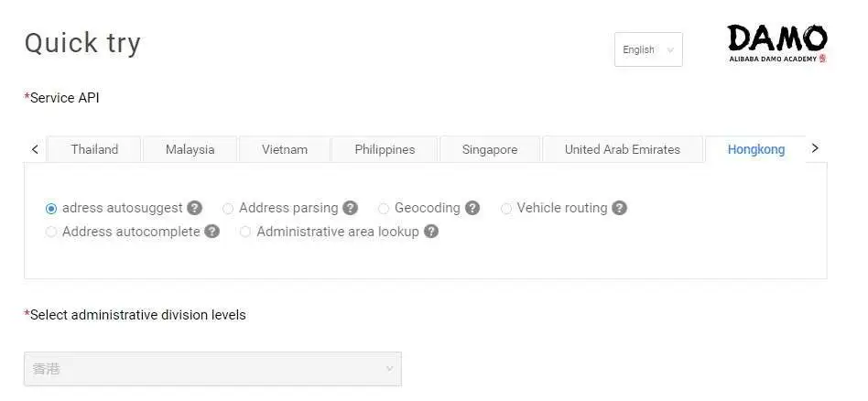Open the Singapore tab
The width and height of the screenshot is (868, 401).
click(490, 149)
